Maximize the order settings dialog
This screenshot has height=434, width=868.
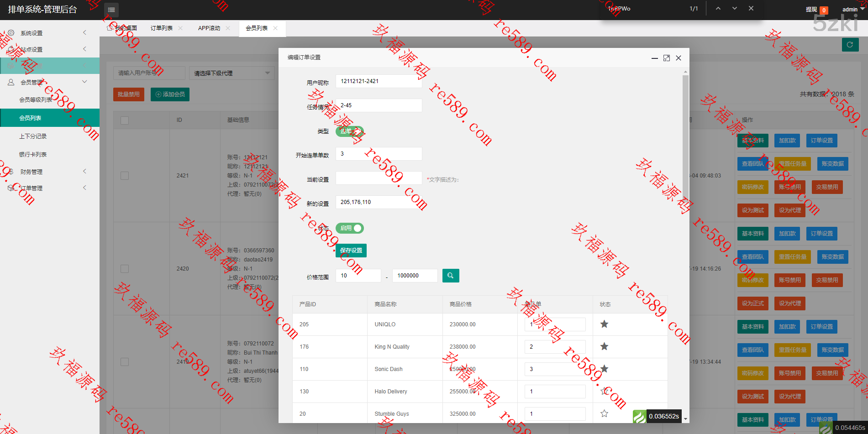[x=666, y=58]
